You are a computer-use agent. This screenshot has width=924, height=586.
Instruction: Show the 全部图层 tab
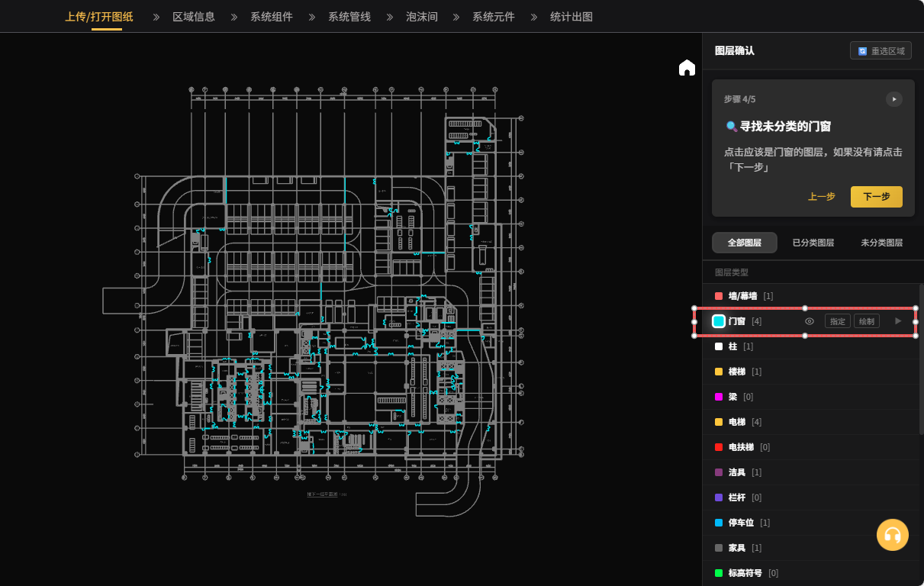(744, 243)
